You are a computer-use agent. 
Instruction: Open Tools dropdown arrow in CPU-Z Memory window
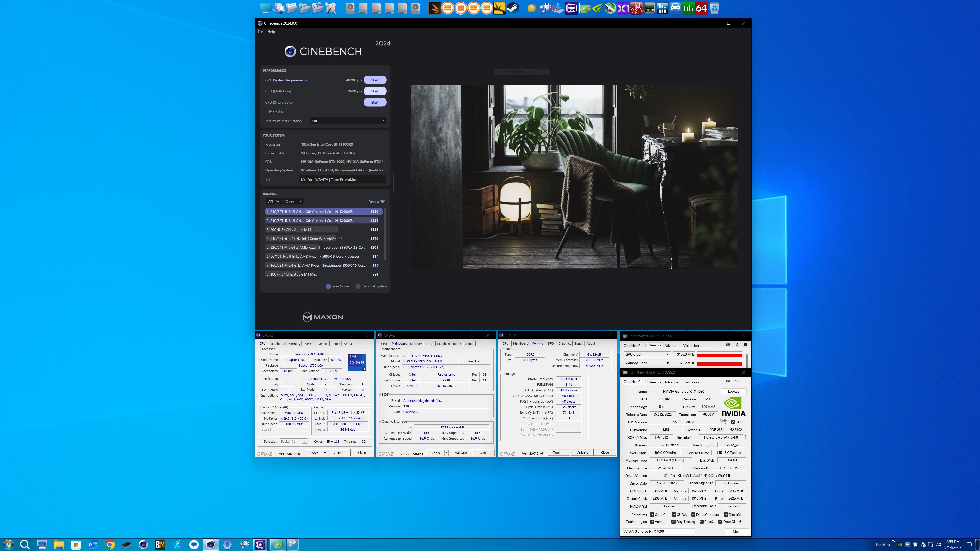pos(568,453)
